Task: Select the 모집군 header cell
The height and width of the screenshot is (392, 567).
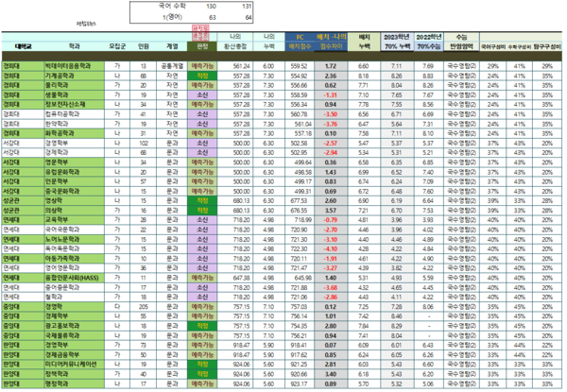Action: [117, 46]
